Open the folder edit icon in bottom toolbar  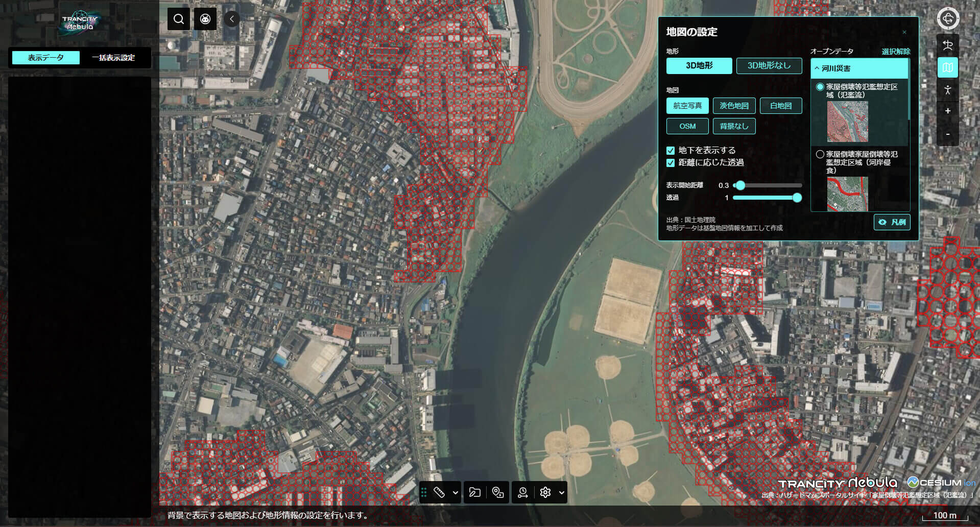(x=475, y=492)
